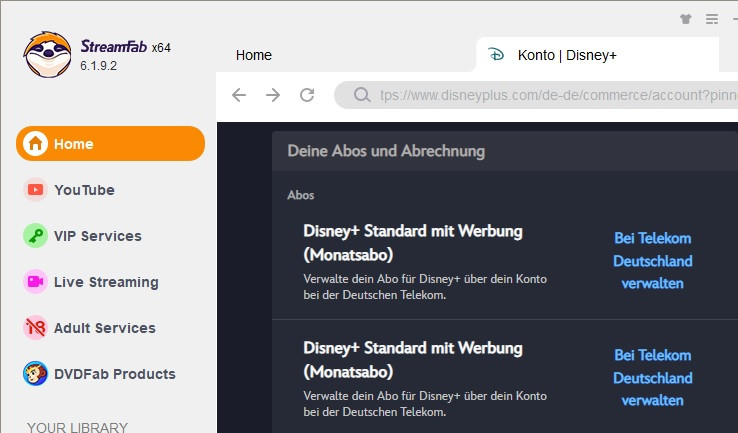Viewport: 738px width, 433px height.
Task: Click the DVDFab Products monkey icon
Action: [35, 374]
